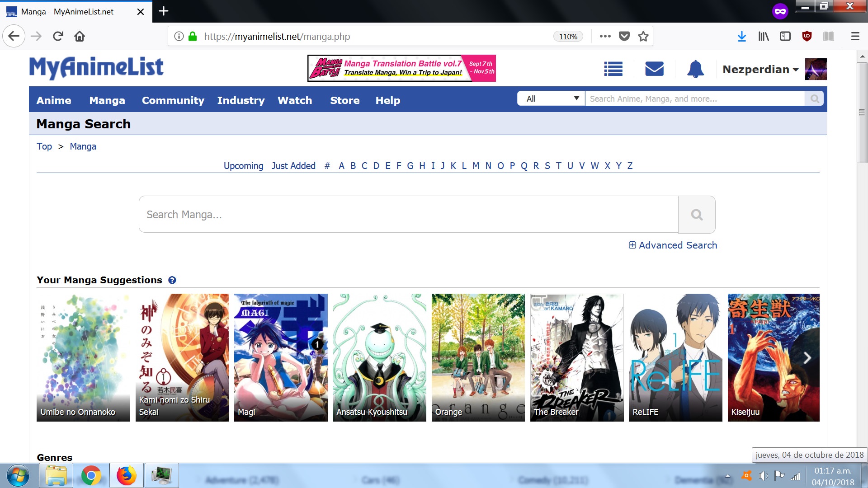Expand Advanced Search options
This screenshot has width=868, height=488.
[673, 245]
